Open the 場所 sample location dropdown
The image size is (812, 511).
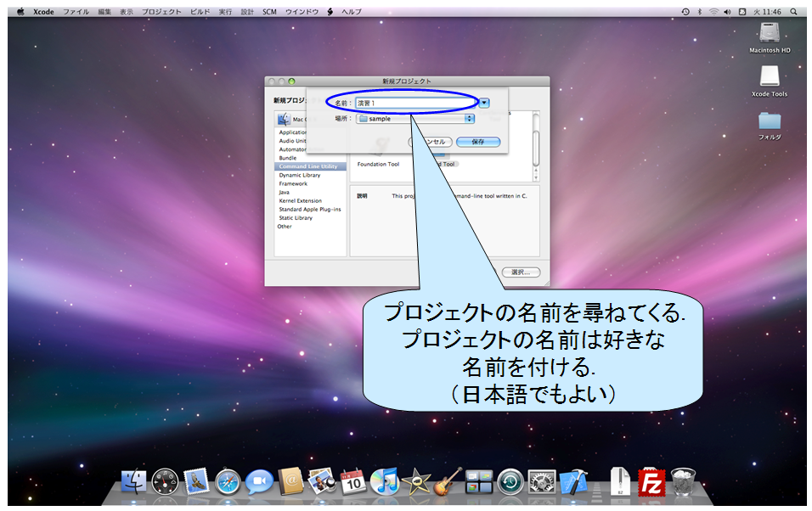coord(415,119)
